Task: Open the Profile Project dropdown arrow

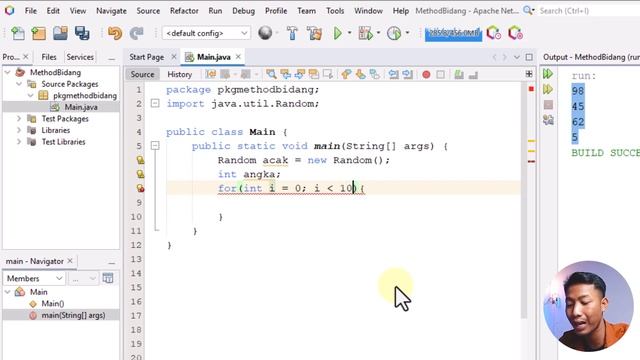Action: [x=407, y=33]
